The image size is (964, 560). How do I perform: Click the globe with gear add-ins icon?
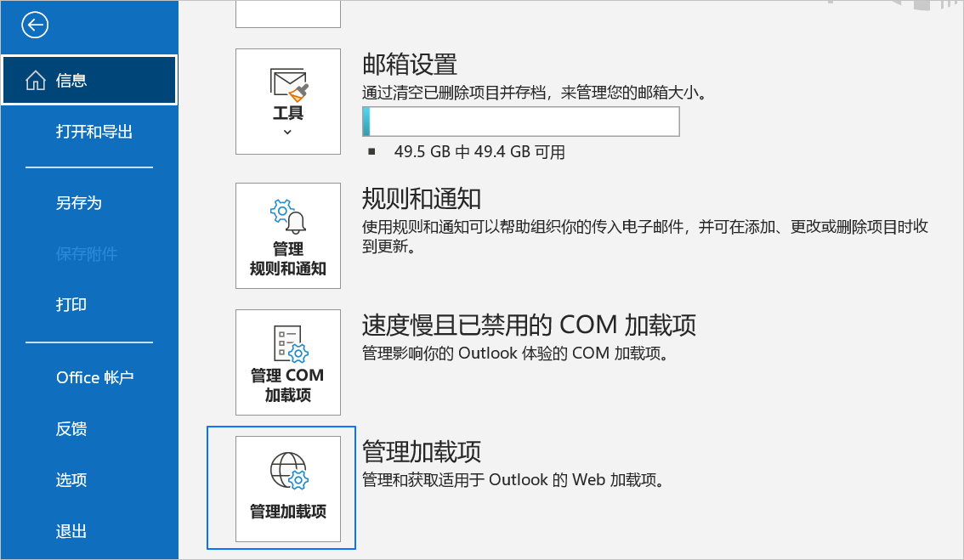tap(289, 471)
